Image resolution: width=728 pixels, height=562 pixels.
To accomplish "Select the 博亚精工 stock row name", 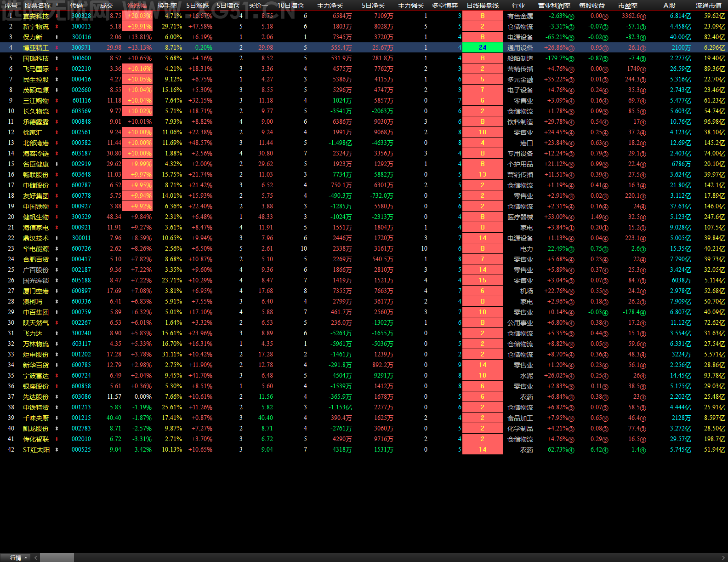I will pos(36,48).
